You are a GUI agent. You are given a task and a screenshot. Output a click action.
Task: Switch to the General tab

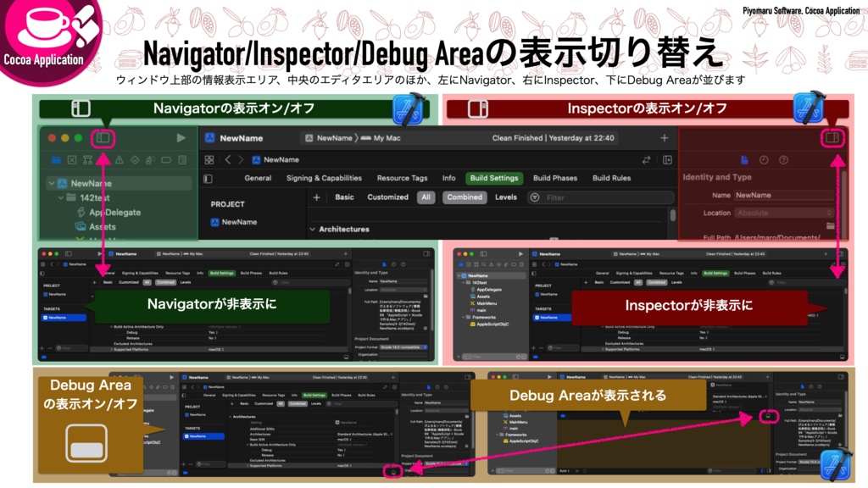tap(258, 178)
